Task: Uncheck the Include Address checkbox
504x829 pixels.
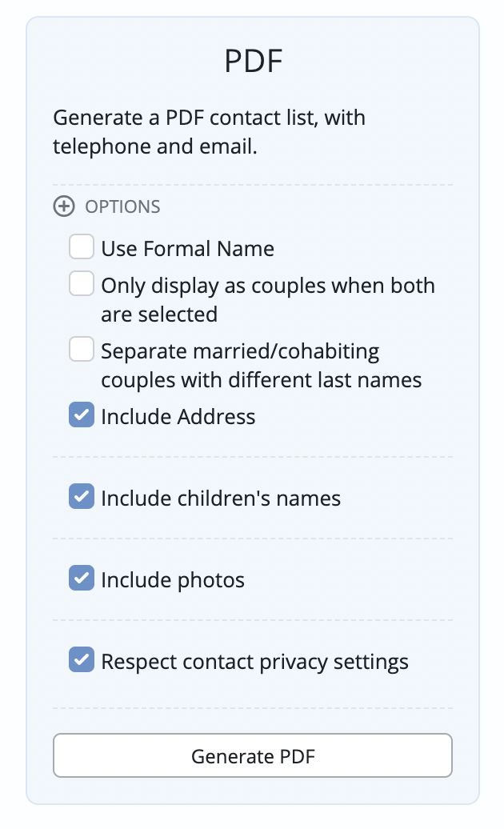Action: 82,415
